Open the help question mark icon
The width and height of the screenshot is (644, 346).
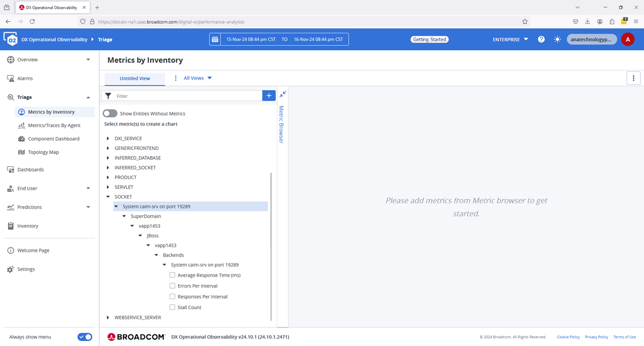(541, 39)
